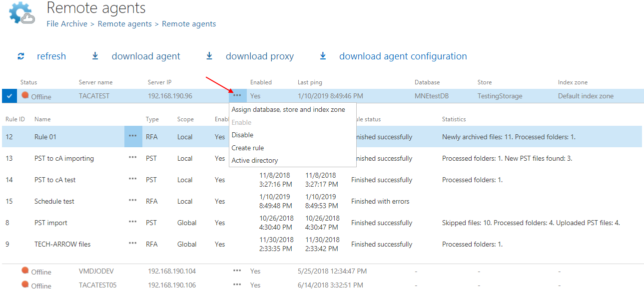
Task: Click the orange offline status dot for TACATEST
Action: 25,95
